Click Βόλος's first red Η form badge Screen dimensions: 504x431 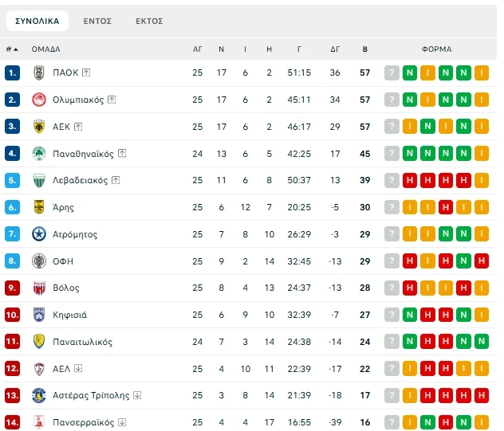coord(410,288)
